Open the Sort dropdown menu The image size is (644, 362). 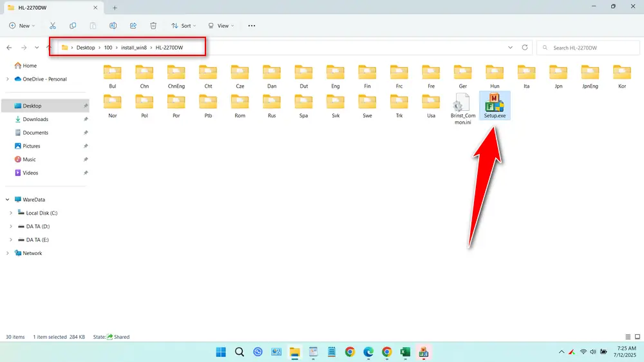[x=184, y=26]
